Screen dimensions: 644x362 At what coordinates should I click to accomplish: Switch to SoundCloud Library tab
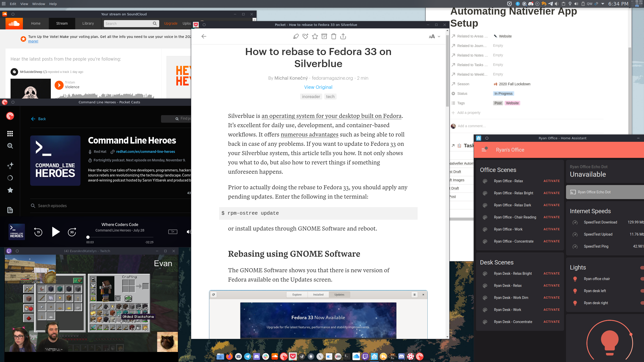point(88,23)
